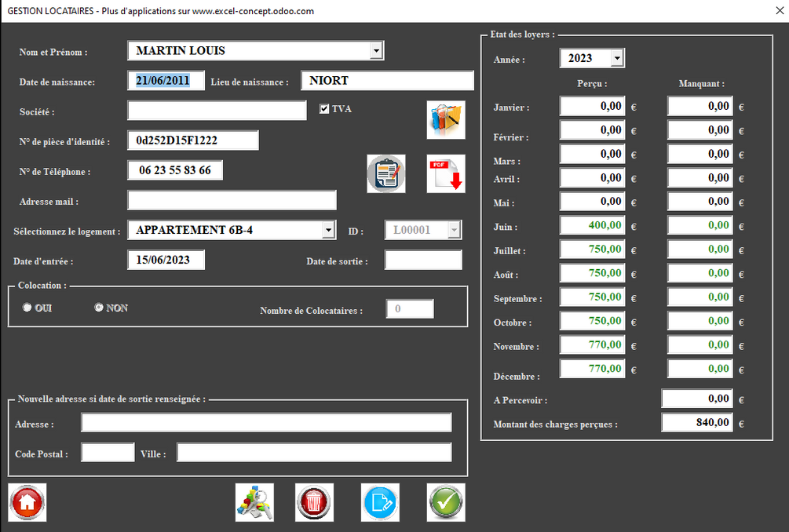789x532 pixels.
Task: Click the Date de sortie field
Action: [423, 260]
